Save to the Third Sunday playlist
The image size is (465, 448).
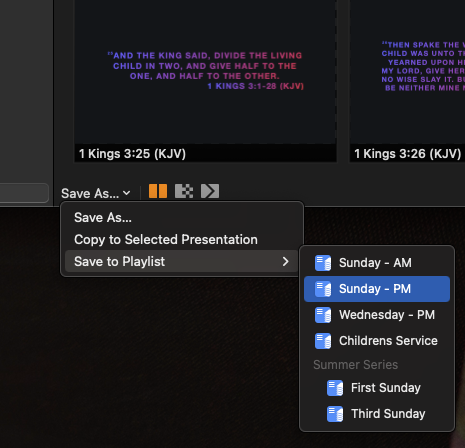[377, 414]
